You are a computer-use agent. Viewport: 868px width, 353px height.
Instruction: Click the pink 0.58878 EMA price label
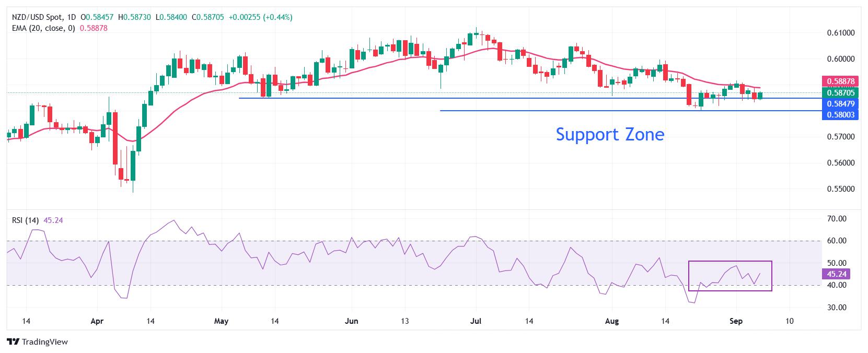point(841,81)
